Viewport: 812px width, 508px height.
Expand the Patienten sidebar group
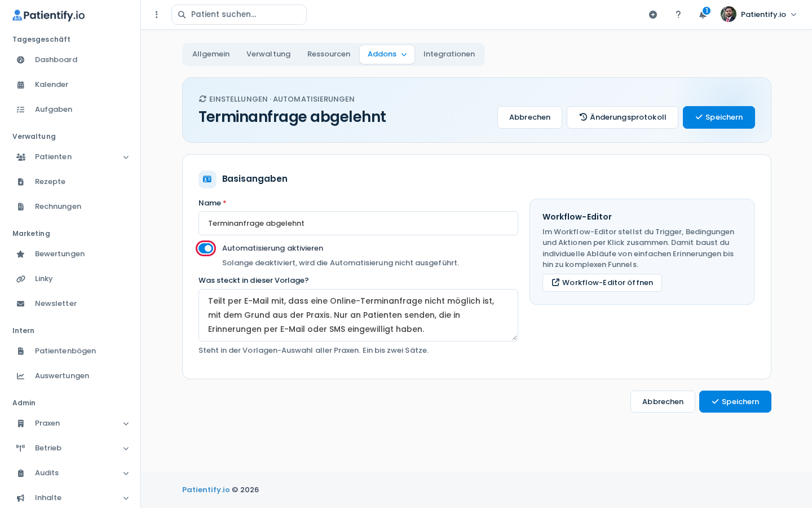coord(70,157)
